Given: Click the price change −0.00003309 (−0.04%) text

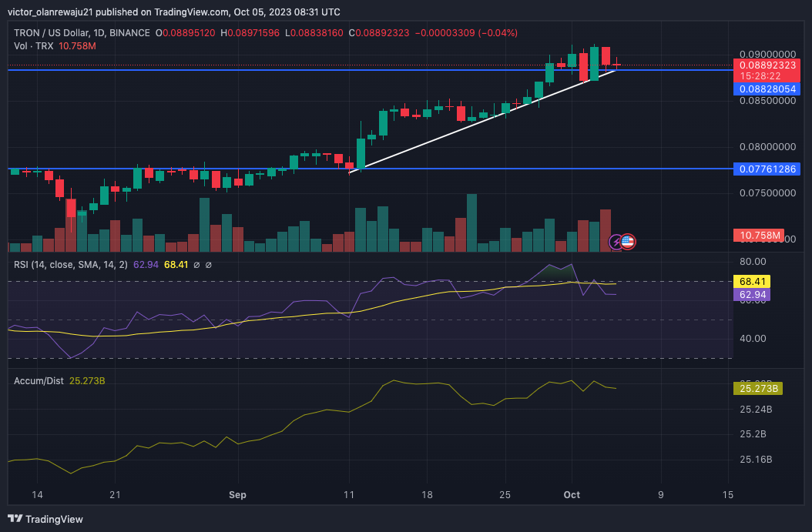Looking at the screenshot, I should [466, 32].
